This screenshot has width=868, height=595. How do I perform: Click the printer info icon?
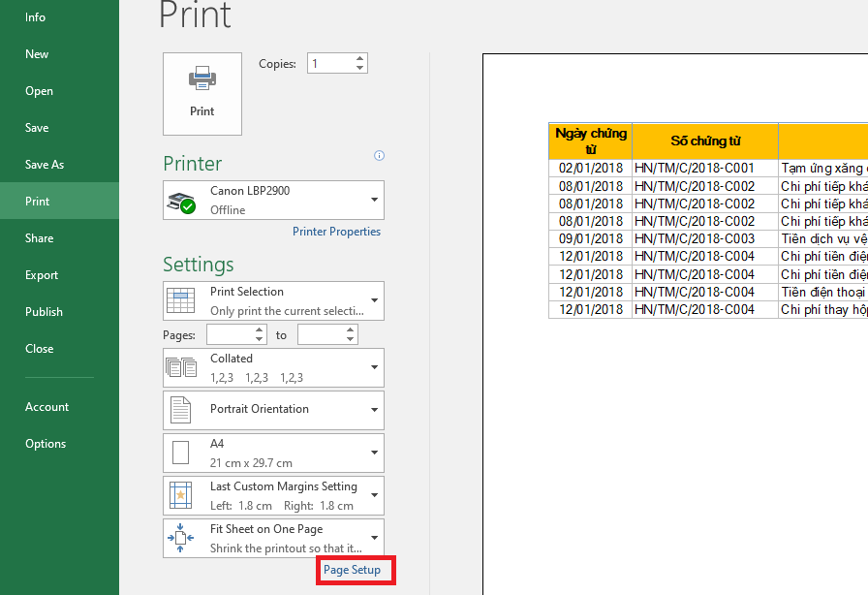point(379,155)
